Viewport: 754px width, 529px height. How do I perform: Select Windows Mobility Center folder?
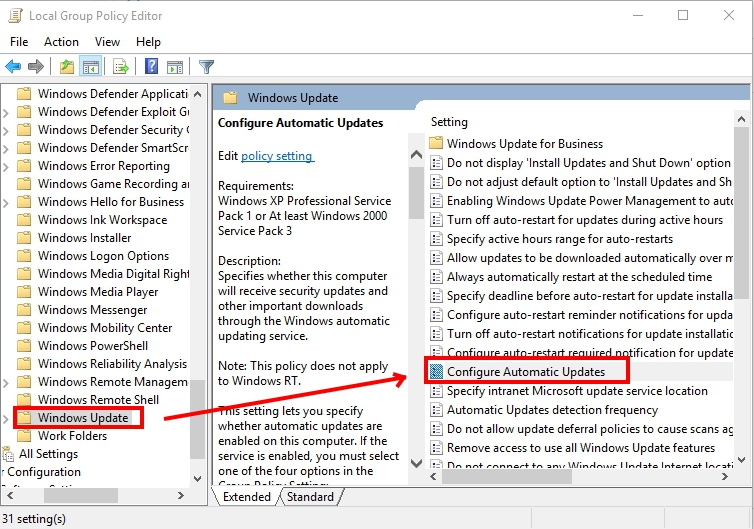[x=105, y=327]
